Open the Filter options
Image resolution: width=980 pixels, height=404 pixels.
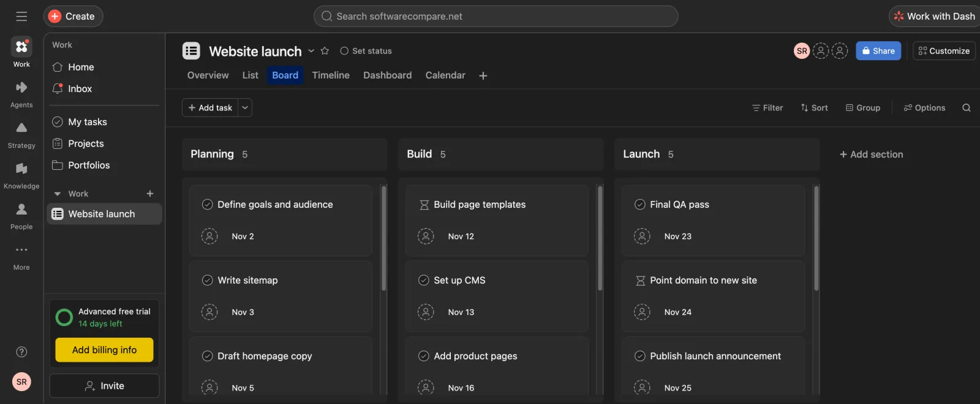(767, 108)
